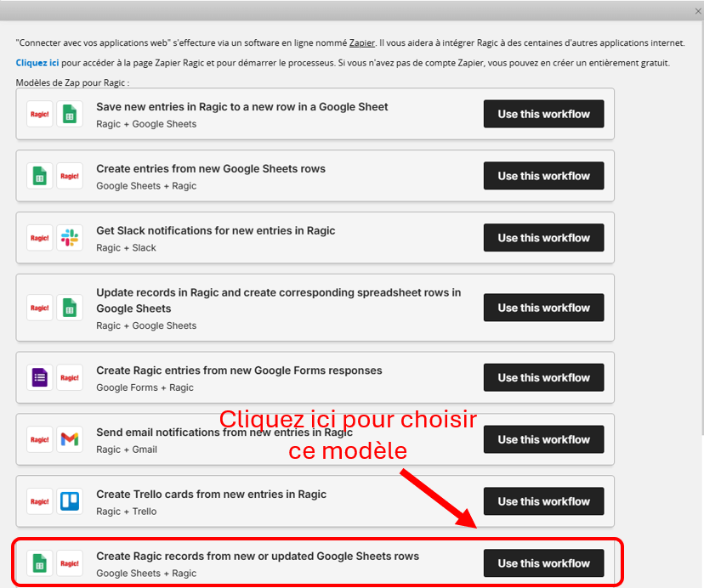
Task: Click title 'Save new entries in Ragic to a new row in a Google Sheet'
Action: pos(242,107)
